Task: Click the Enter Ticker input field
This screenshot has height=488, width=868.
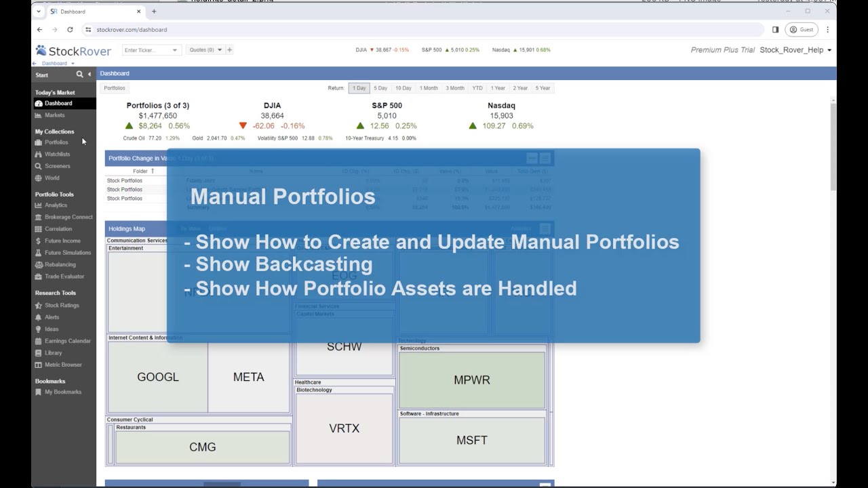Action: pos(146,50)
